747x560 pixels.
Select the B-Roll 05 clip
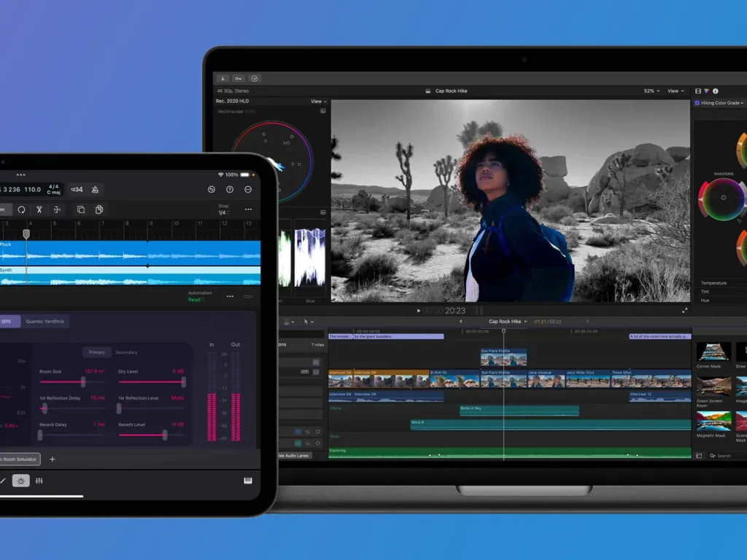(454, 378)
